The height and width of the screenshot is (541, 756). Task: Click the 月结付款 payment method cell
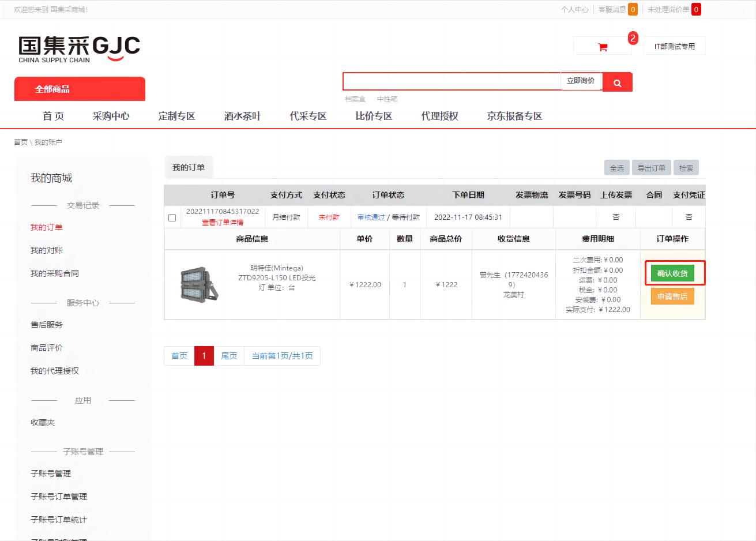(x=287, y=217)
